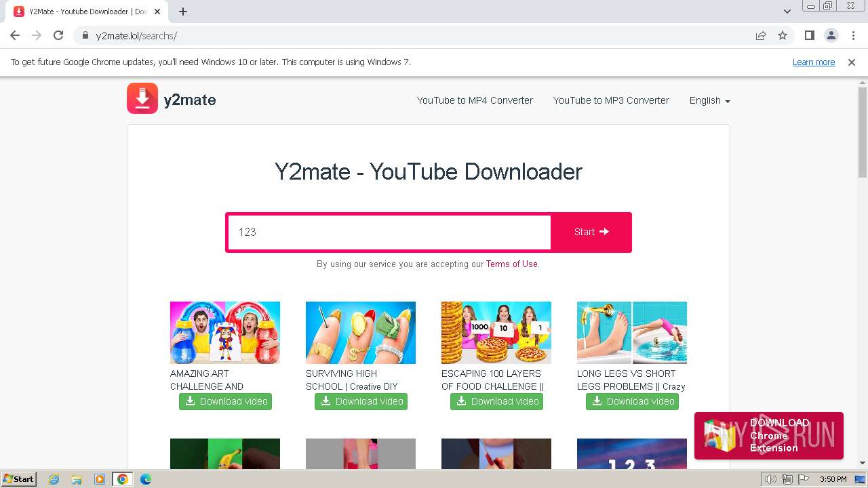Viewport: 868px width, 488px height.
Task: Click the address bar URL y2mate.lol/searchs/
Action: pos(136,36)
